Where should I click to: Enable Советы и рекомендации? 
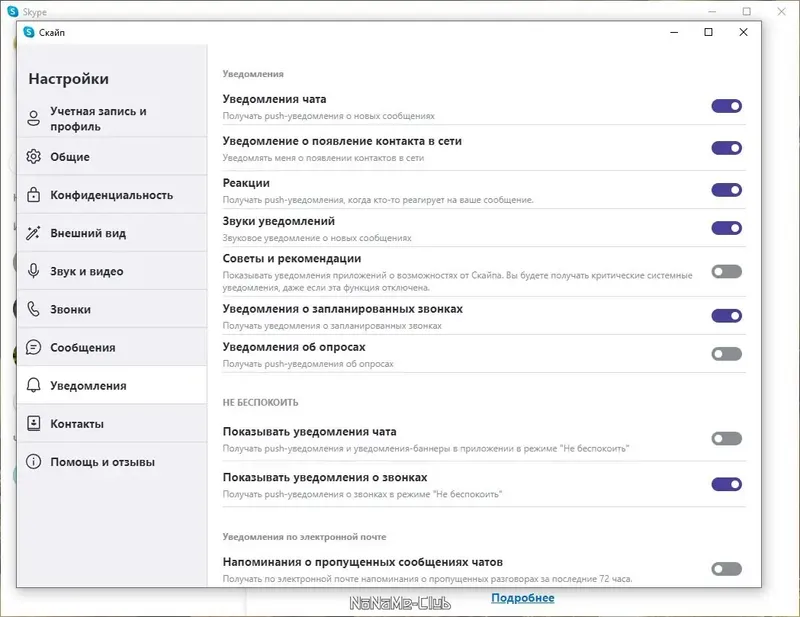[x=729, y=269]
